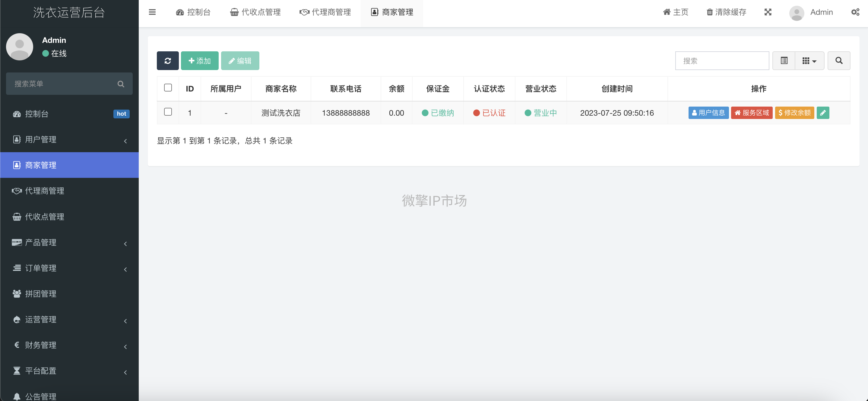This screenshot has width=868, height=401.
Task: Click the icon beside 运营管理 in sidebar
Action: 17,319
